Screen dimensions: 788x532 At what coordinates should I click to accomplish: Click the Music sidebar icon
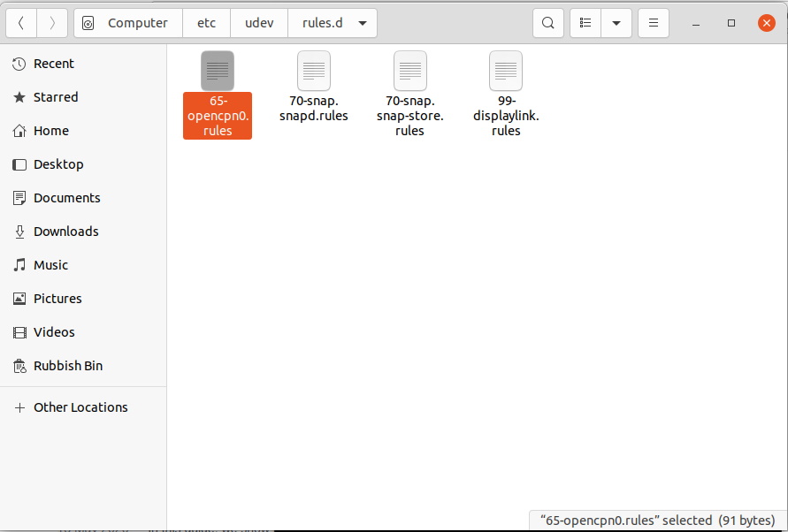point(19,265)
